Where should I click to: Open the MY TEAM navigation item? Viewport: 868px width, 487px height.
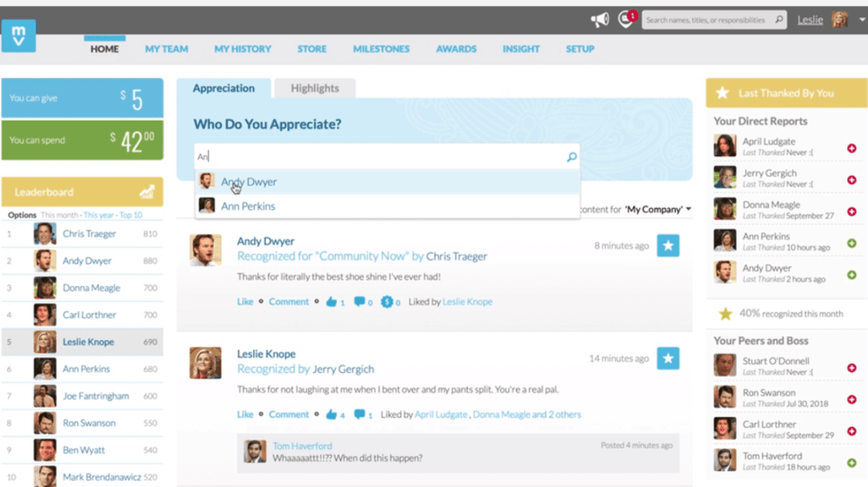[x=166, y=49]
